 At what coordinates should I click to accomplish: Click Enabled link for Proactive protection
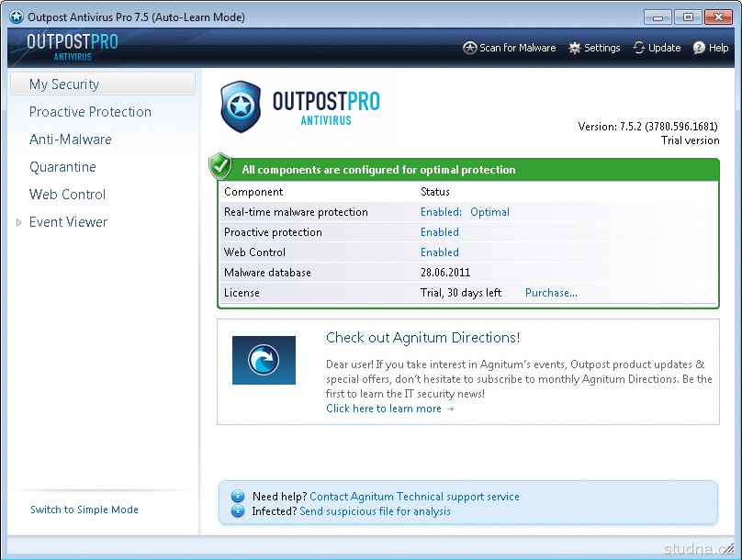click(440, 232)
